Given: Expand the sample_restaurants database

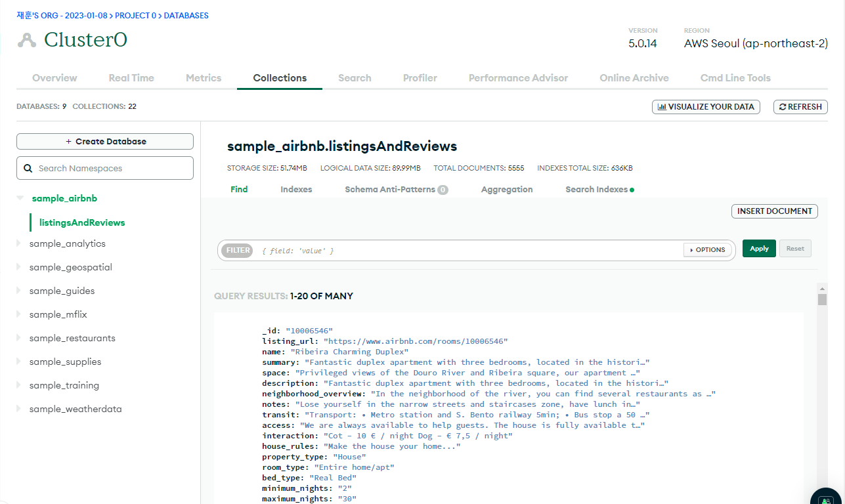Looking at the screenshot, I should (x=19, y=338).
